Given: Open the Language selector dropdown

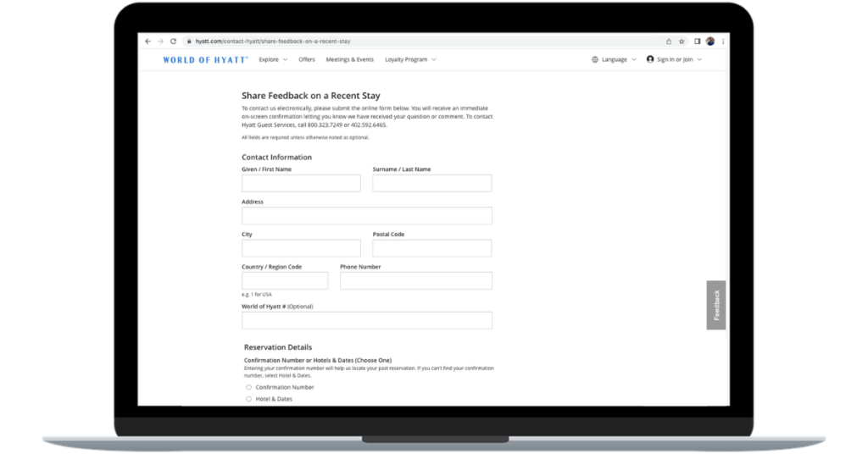Looking at the screenshot, I should pos(614,60).
